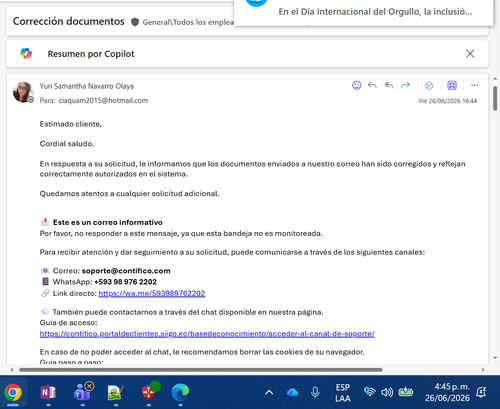Switch input language ESP LAA
The height and width of the screenshot is (409, 500).
[x=343, y=393]
